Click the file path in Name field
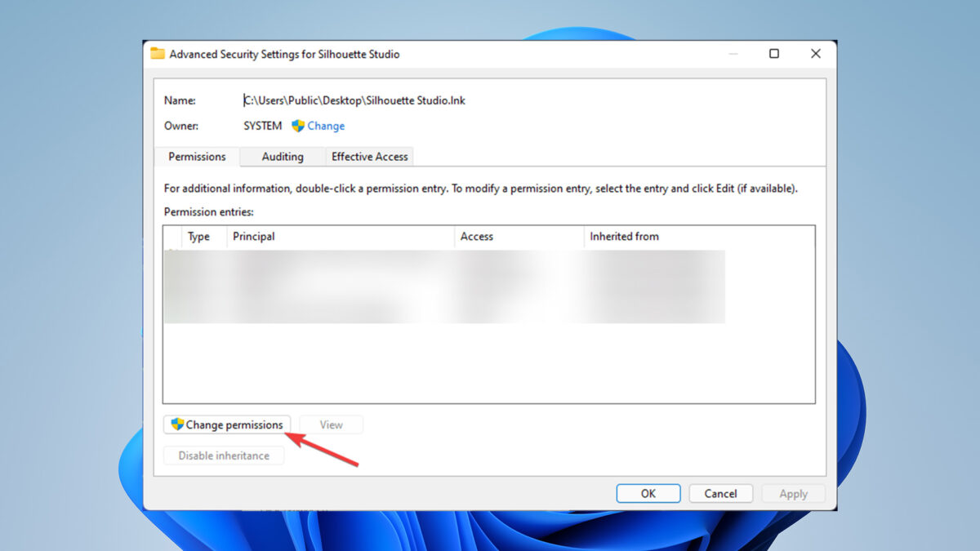Viewport: 980px width, 551px height. click(354, 100)
